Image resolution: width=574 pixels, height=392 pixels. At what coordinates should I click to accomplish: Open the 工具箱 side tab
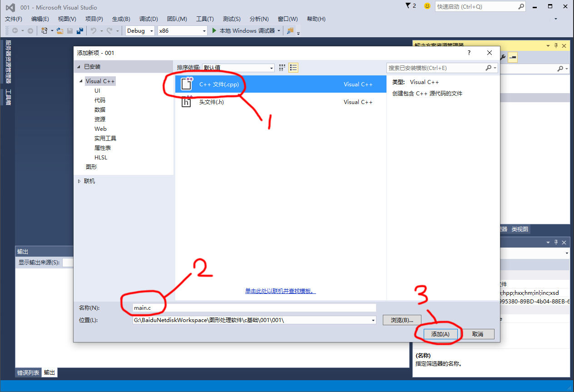click(8, 97)
